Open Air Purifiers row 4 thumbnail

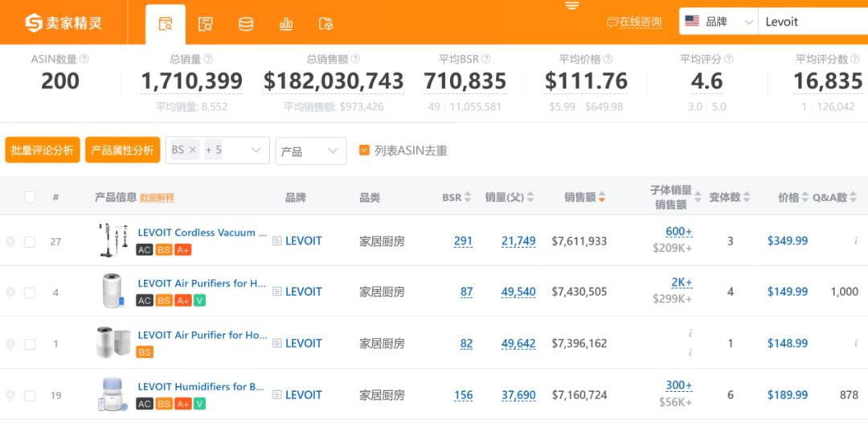pyautogui.click(x=113, y=290)
